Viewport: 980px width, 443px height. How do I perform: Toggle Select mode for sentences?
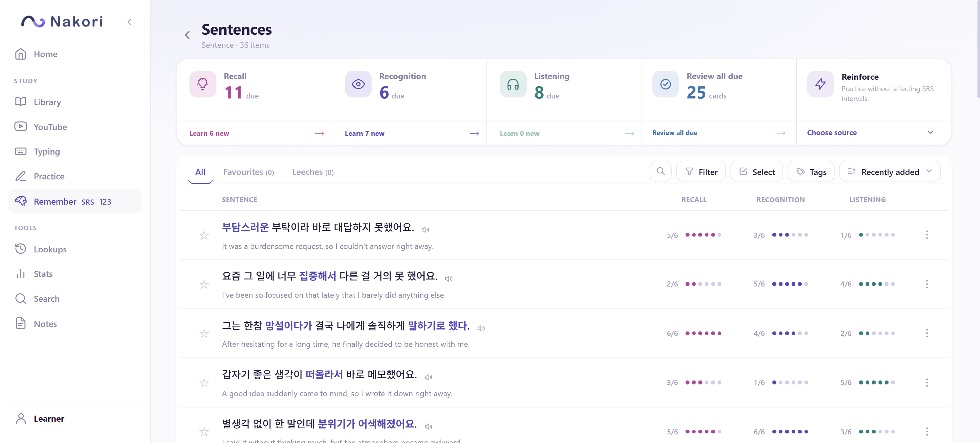[x=756, y=171]
